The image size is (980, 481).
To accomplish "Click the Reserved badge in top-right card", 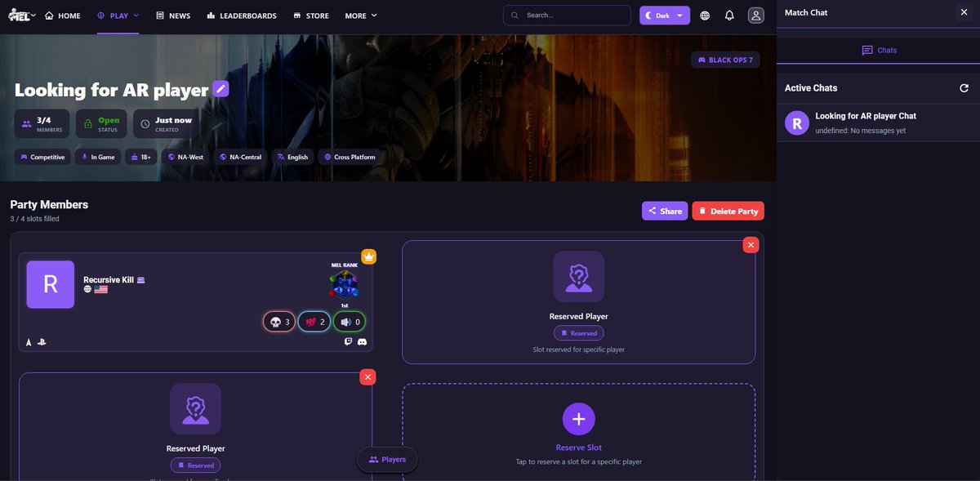I will 578,333.
